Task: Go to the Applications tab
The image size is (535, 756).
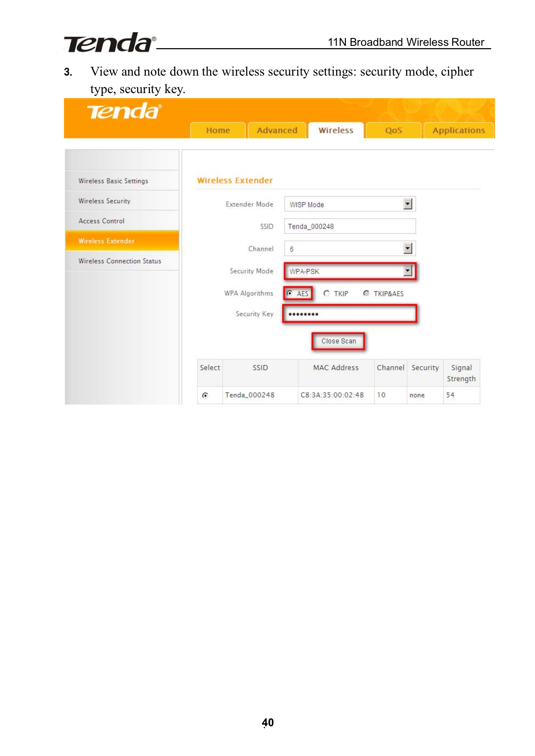Action: click(x=458, y=130)
